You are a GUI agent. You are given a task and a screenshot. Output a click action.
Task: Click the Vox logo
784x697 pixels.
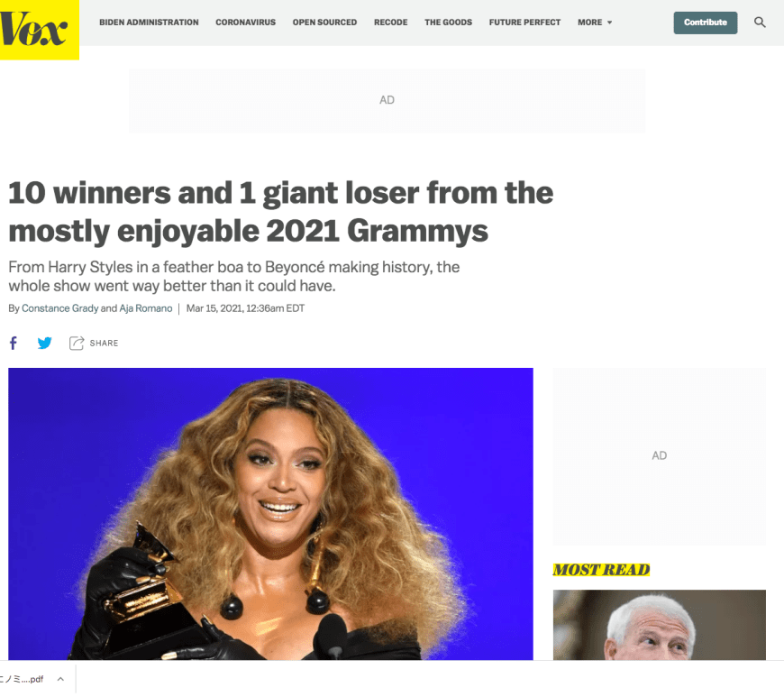33,29
